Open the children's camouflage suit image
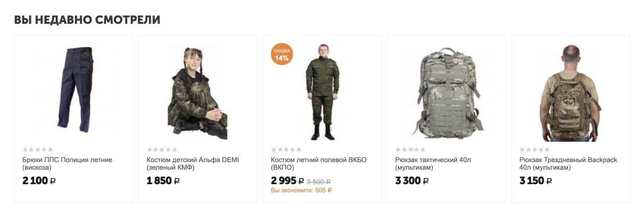Image resolution: width=644 pixels, height=215 pixels. click(198, 93)
